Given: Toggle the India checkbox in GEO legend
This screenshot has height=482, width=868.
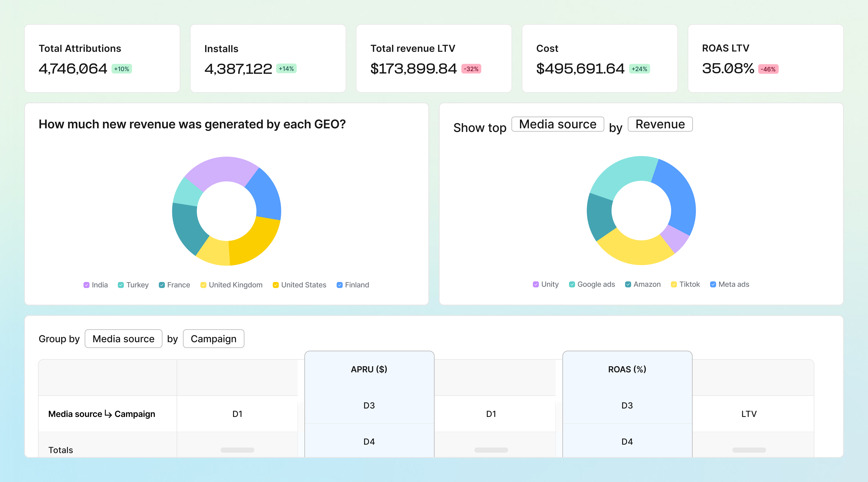Looking at the screenshot, I should click(87, 285).
